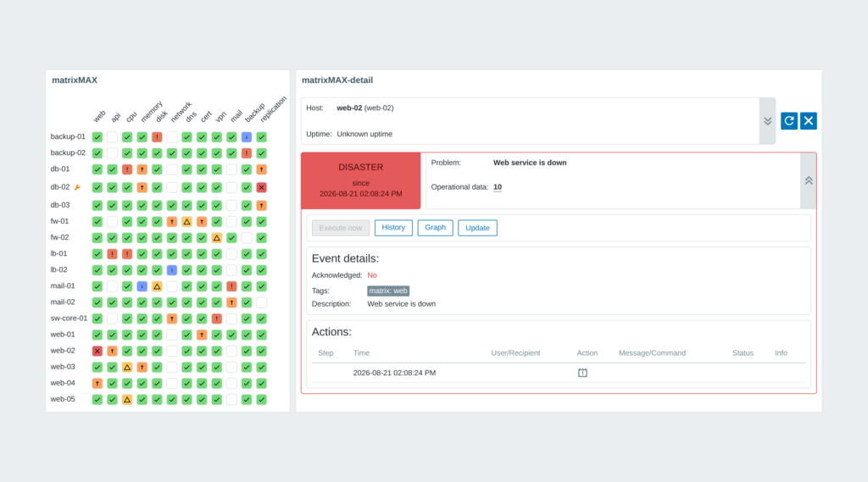Screen dimensions: 868x482
Task: Close the matrixMAX-detail panel with X
Action: click(808, 120)
